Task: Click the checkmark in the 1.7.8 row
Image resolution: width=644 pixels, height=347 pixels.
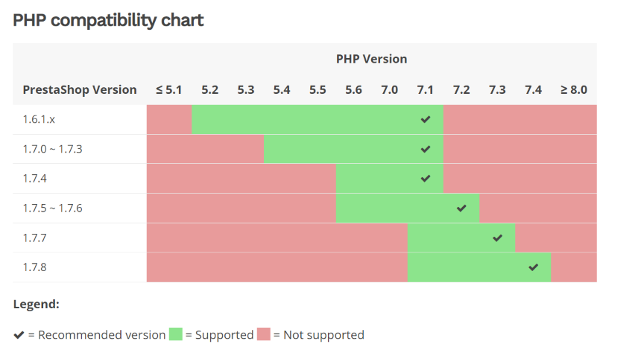Action: [534, 267]
